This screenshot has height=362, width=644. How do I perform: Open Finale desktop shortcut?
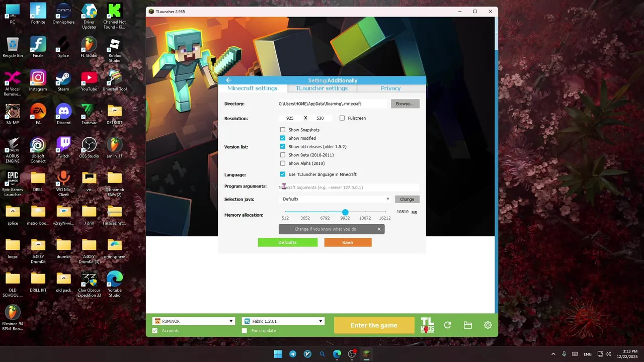tap(38, 48)
